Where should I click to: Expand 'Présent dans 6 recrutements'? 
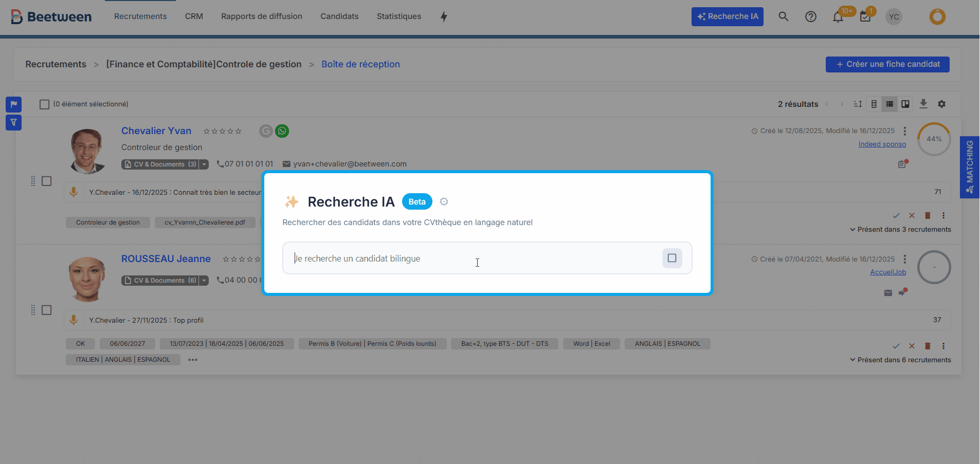point(900,360)
